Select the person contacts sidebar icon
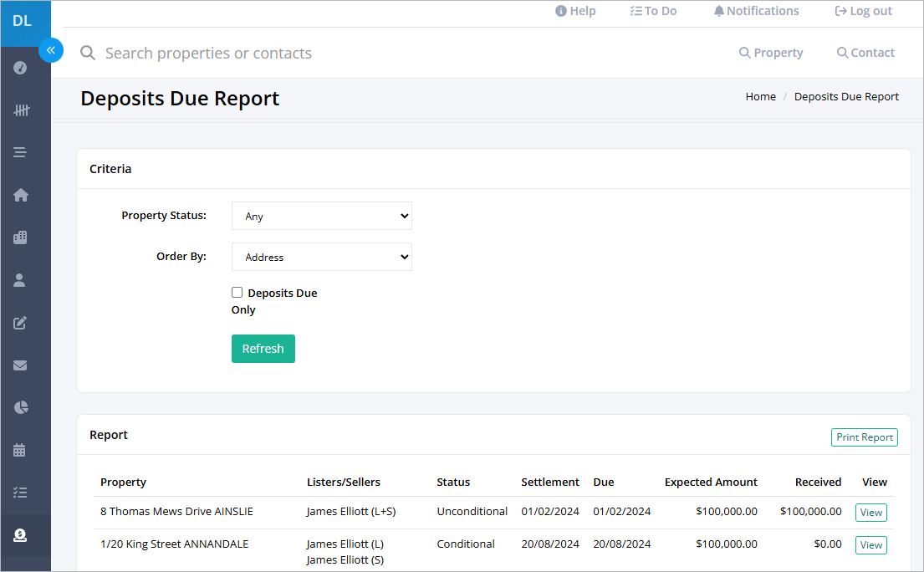Viewport: 924px width, 572px height. [19, 280]
